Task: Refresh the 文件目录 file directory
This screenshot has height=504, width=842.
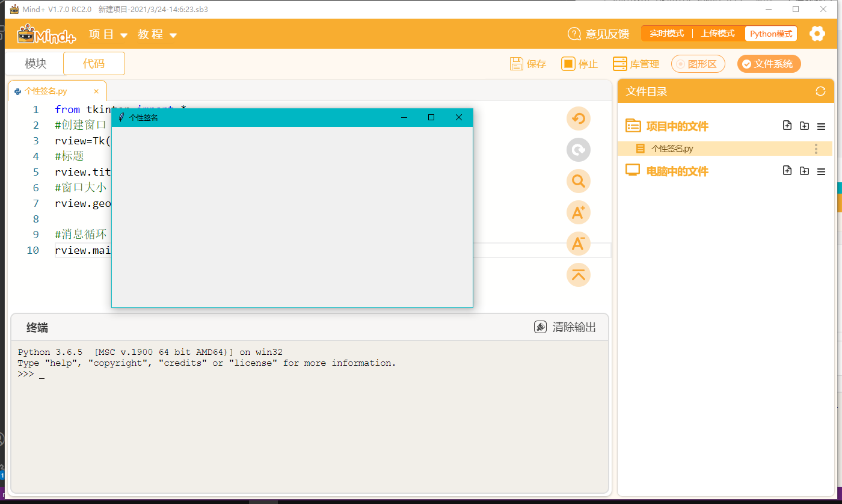Action: pos(820,91)
